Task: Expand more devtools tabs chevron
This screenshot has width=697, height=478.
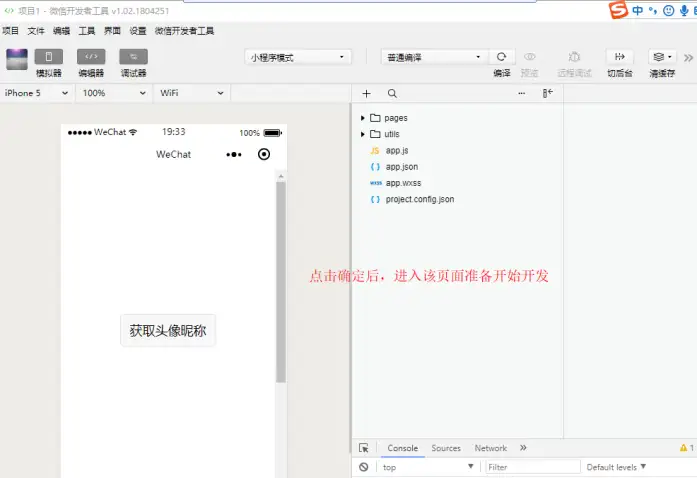Action: 523,448
